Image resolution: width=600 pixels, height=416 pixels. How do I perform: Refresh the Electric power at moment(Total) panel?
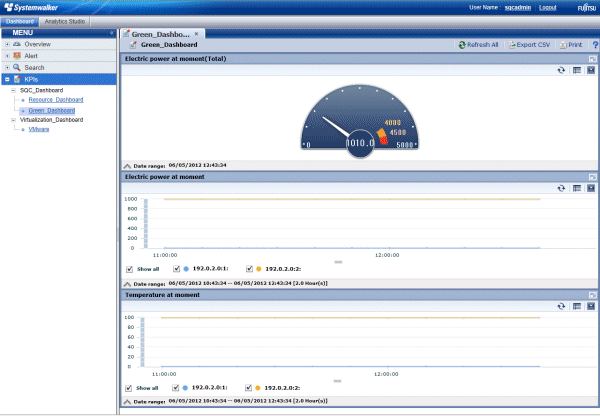tap(561, 70)
